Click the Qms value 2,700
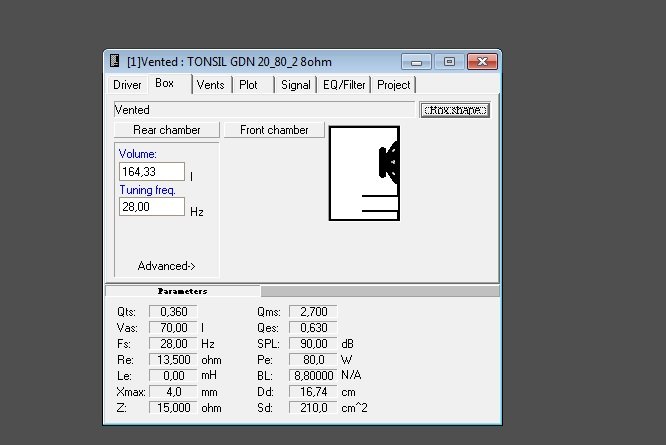The image size is (666, 445). 313,312
